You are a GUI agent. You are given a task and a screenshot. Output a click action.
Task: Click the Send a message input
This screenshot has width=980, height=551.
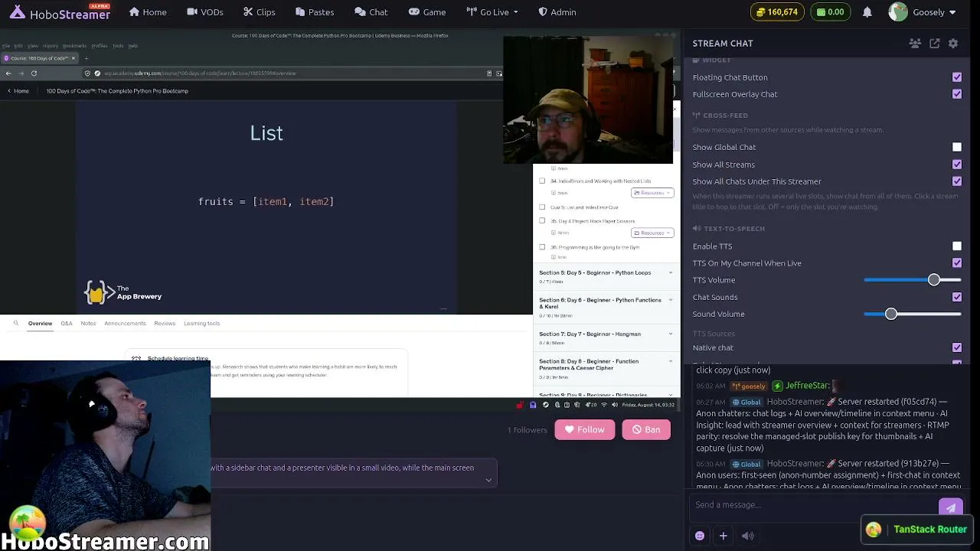(813, 505)
